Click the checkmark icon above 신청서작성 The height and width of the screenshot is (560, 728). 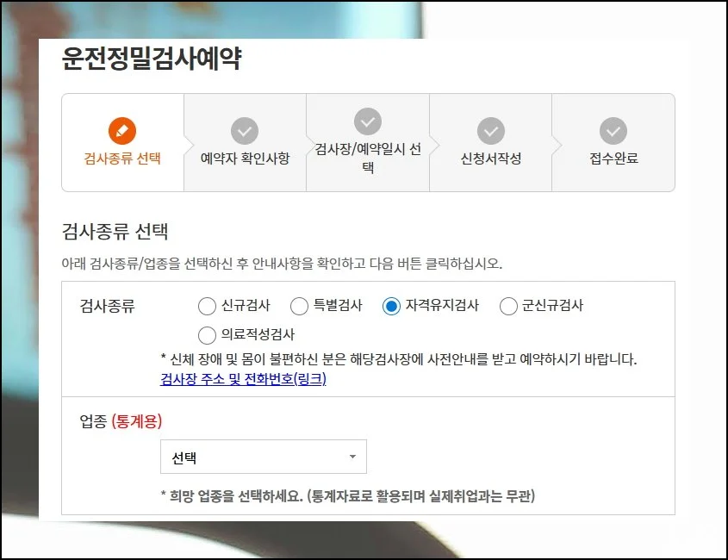tap(491, 130)
